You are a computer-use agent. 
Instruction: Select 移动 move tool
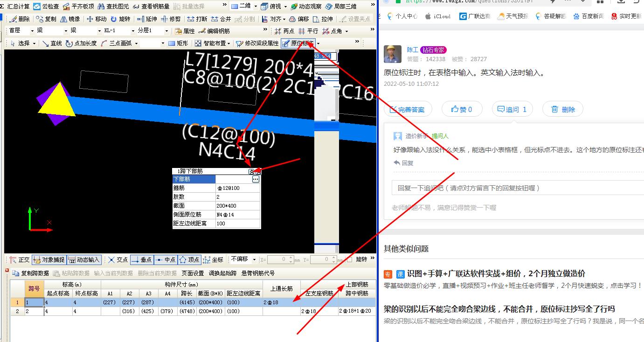click(97, 19)
